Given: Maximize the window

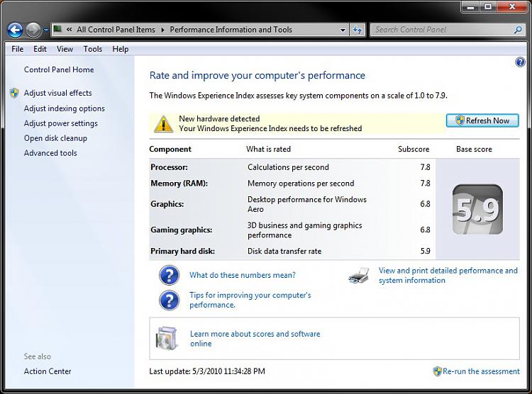Looking at the screenshot, I should point(487,7).
